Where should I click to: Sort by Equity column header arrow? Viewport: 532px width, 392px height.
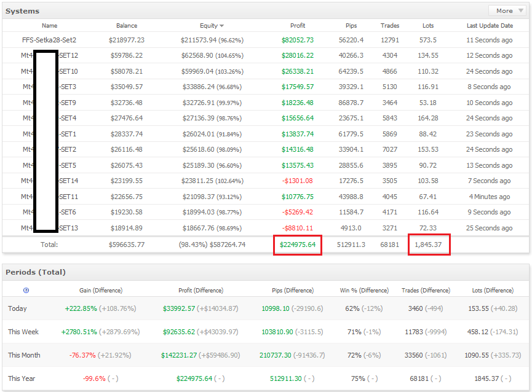(x=221, y=26)
